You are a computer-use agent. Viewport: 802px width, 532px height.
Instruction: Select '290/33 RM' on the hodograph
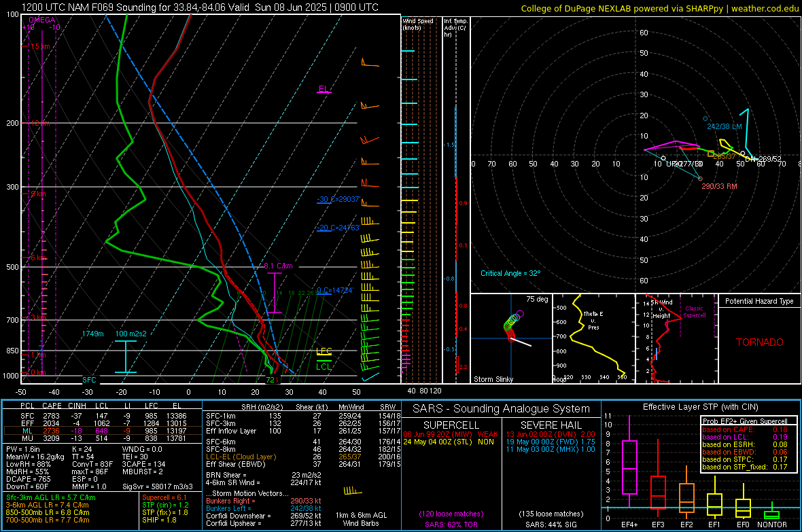tap(719, 186)
